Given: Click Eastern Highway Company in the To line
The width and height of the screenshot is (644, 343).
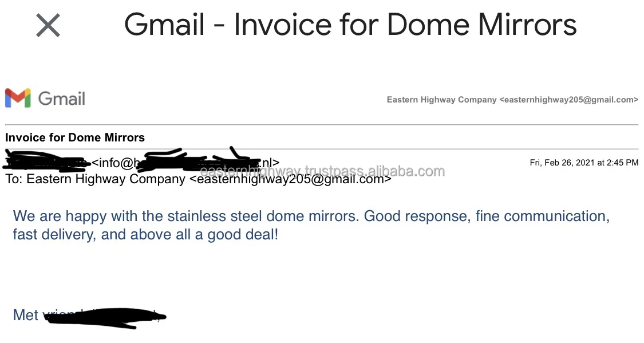Looking at the screenshot, I should (x=106, y=179).
